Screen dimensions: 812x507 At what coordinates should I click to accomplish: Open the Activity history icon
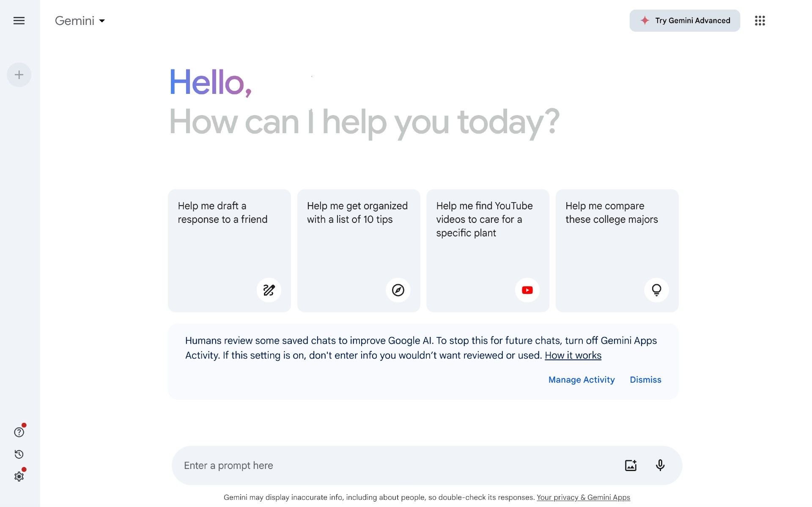(19, 455)
